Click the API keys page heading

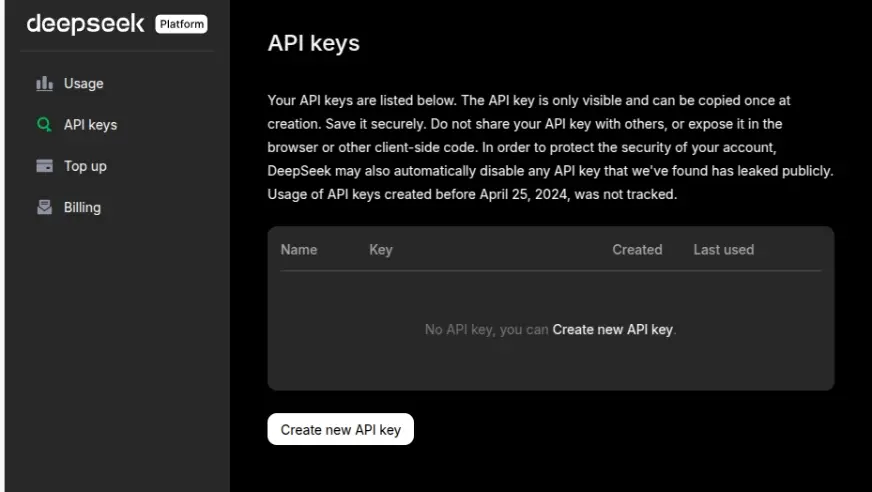click(x=313, y=44)
